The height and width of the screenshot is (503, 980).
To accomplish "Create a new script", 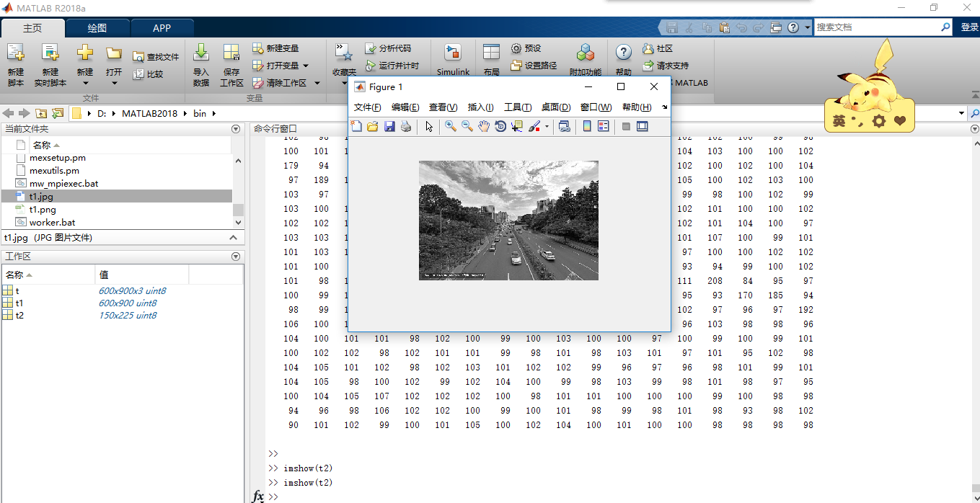I will [x=16, y=65].
